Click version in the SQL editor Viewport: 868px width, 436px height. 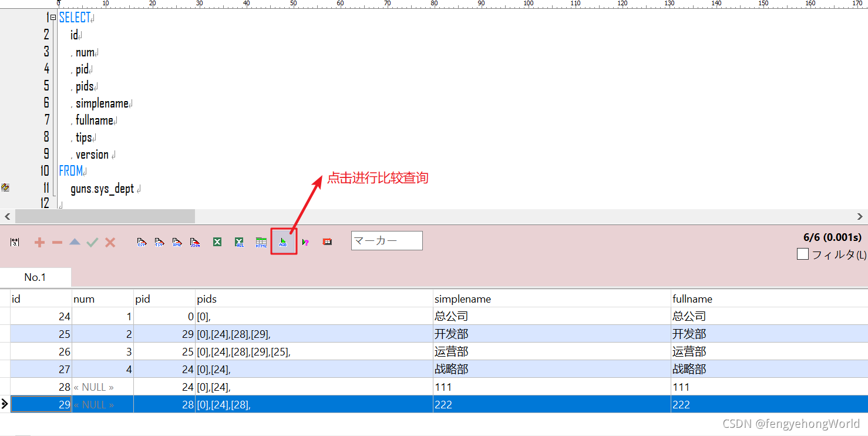[92, 155]
